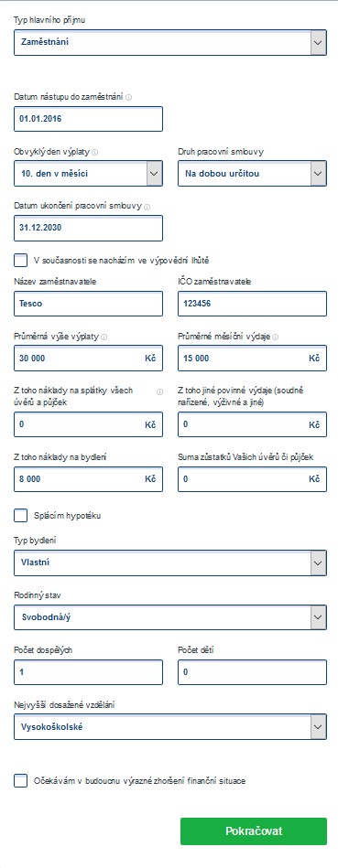This screenshot has height=868, width=338.
Task: Click info icon beside Datum nástupu do zaměstnání
Action: pos(128,97)
